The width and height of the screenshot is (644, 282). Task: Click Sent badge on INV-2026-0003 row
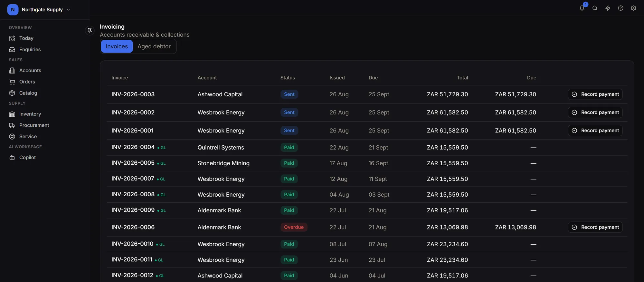pos(289,94)
